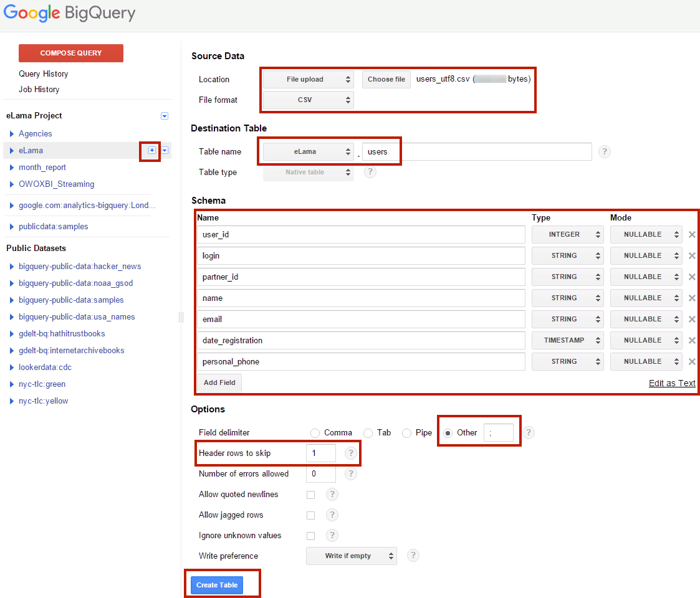Open help icon for Ignore unknown values
Viewport: 700px width, 598px height.
coord(332,535)
